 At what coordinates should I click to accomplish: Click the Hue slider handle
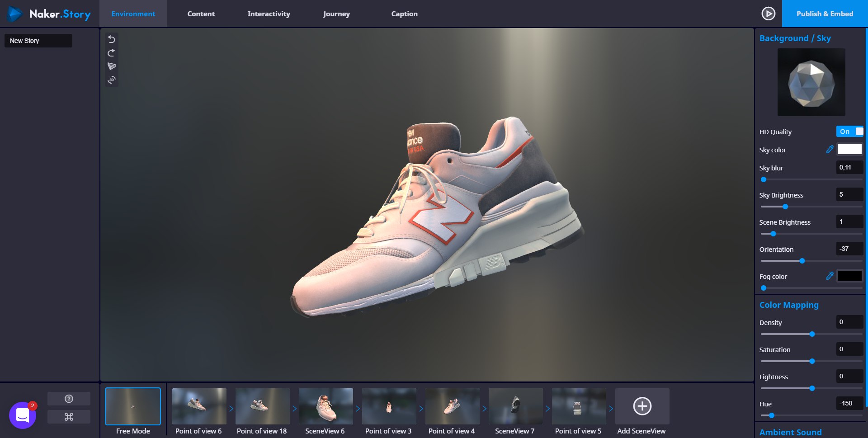(772, 415)
